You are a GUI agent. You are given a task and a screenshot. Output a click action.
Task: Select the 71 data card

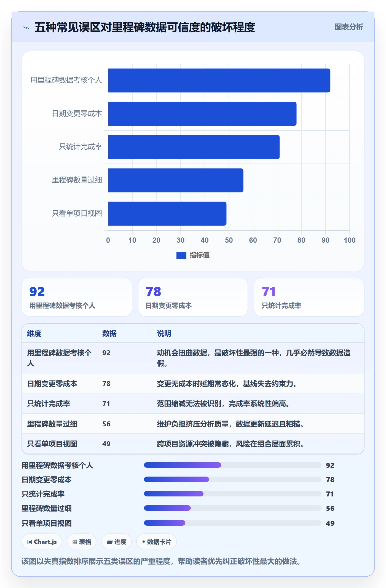coord(309,297)
